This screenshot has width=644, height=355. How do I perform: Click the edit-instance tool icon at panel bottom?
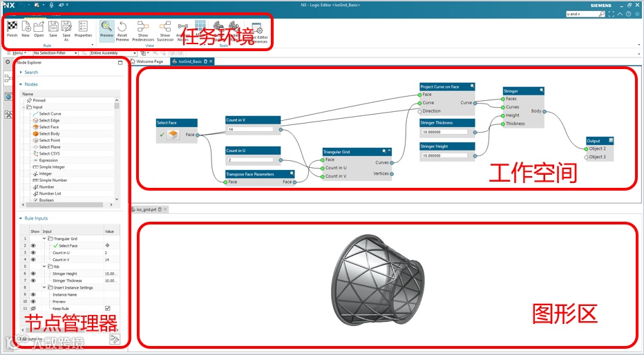click(115, 339)
